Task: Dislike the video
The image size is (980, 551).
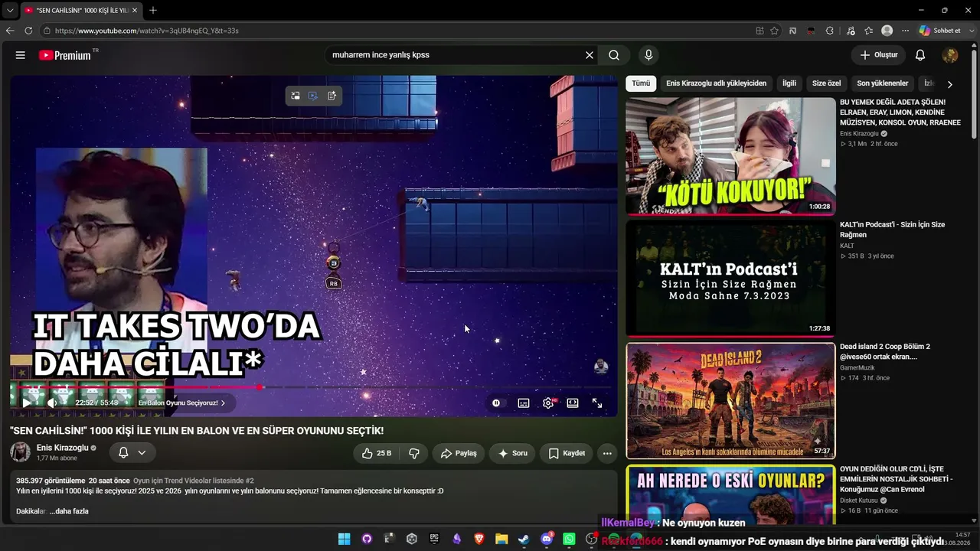Action: (x=414, y=453)
